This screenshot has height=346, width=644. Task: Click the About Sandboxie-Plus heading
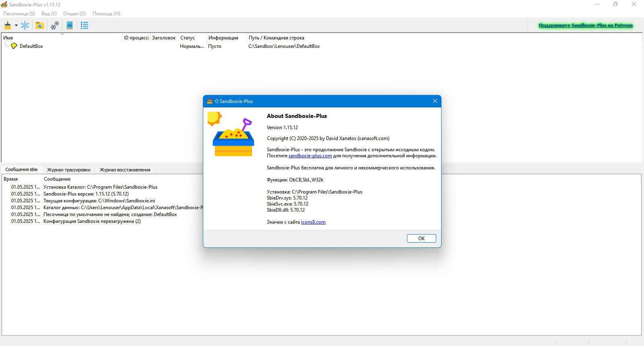(x=297, y=116)
